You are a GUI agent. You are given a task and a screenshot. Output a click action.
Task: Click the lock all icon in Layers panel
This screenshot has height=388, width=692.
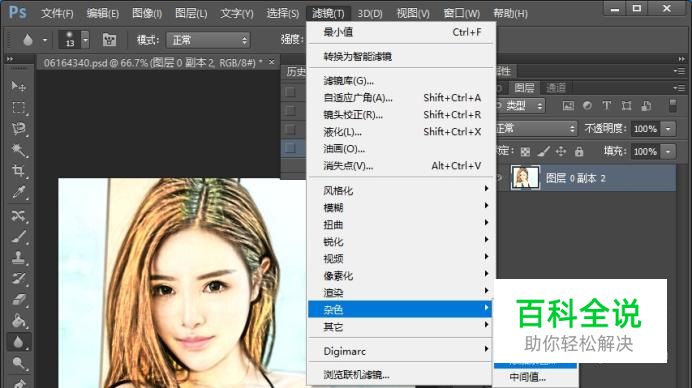click(x=579, y=152)
